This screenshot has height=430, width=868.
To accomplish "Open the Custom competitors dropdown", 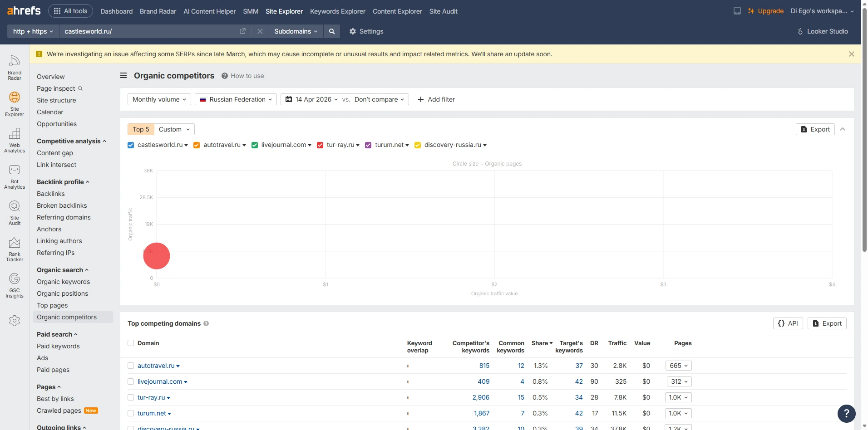I will pos(174,129).
